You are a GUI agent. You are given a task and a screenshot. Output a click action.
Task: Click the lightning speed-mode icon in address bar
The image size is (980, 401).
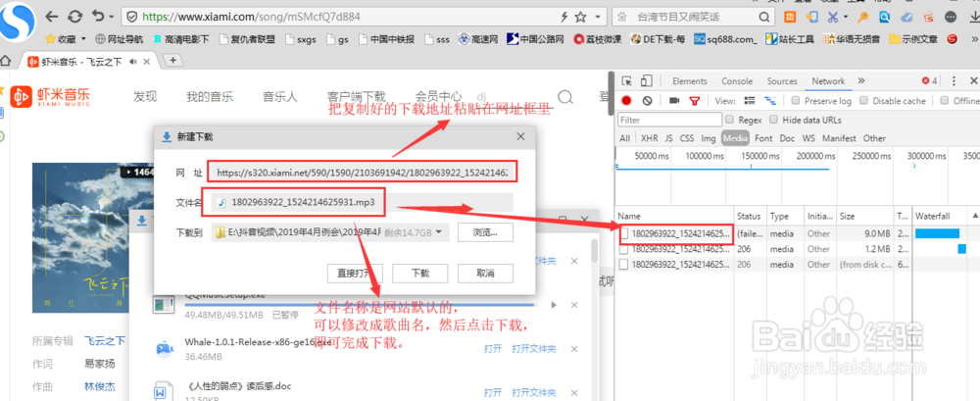point(564,17)
